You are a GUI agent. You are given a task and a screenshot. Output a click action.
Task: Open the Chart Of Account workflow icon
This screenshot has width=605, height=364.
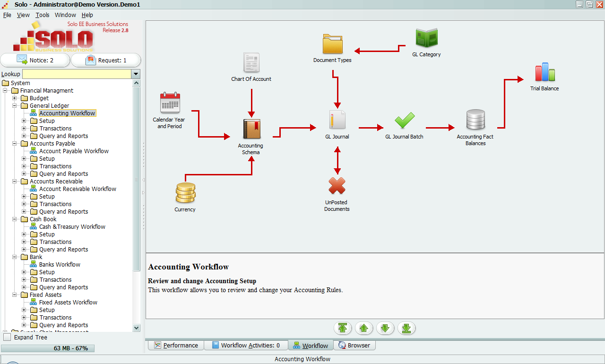pyautogui.click(x=251, y=62)
